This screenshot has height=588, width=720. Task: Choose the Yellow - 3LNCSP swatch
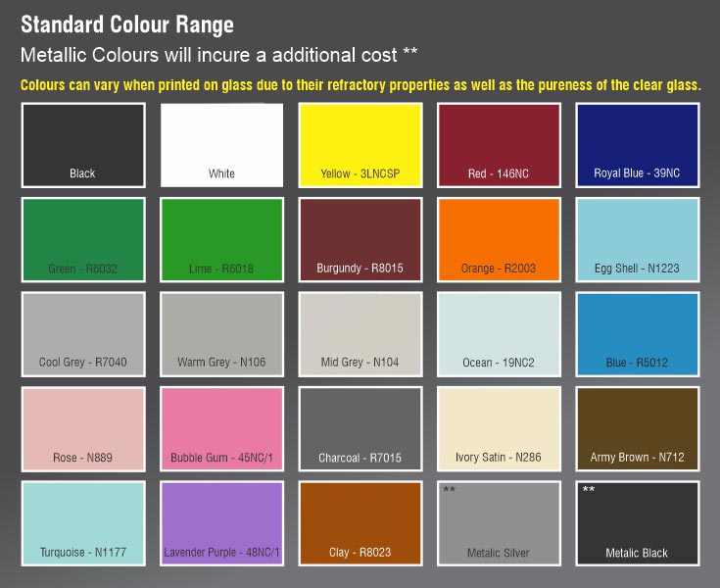360,145
